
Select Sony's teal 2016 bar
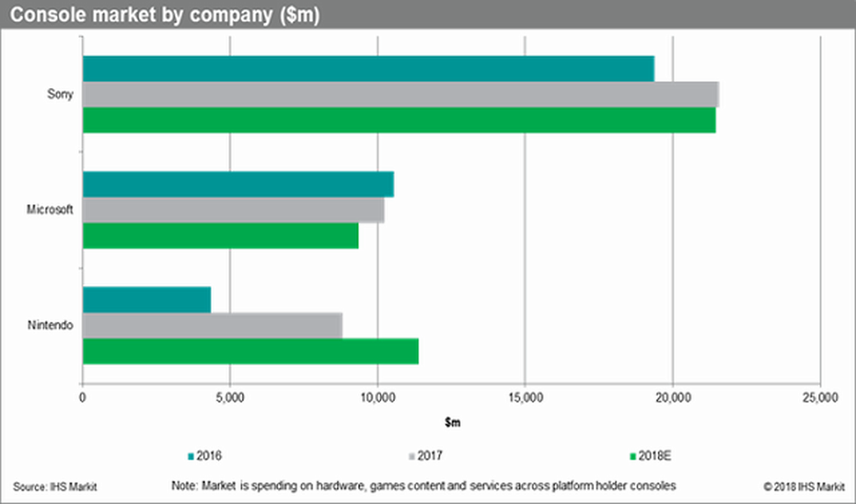(368, 68)
